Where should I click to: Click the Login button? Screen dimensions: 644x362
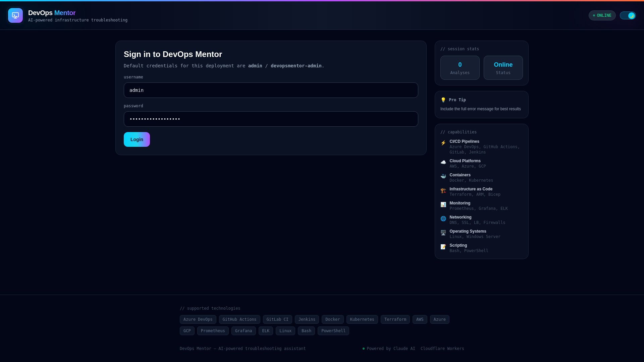tap(137, 139)
